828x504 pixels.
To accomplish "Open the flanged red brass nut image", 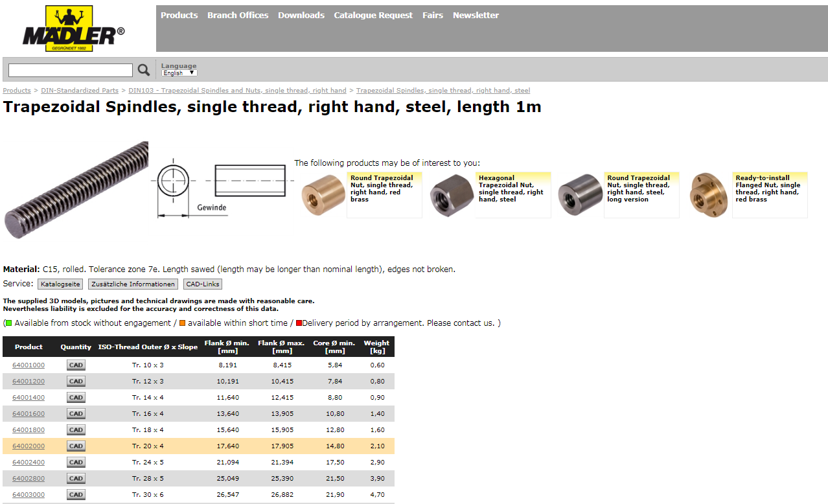I will click(x=709, y=195).
